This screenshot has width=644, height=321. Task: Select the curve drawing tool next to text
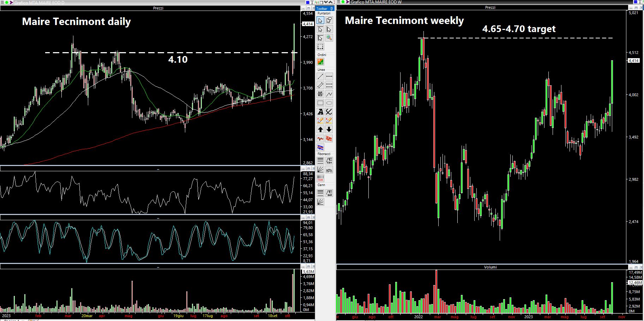click(x=329, y=112)
